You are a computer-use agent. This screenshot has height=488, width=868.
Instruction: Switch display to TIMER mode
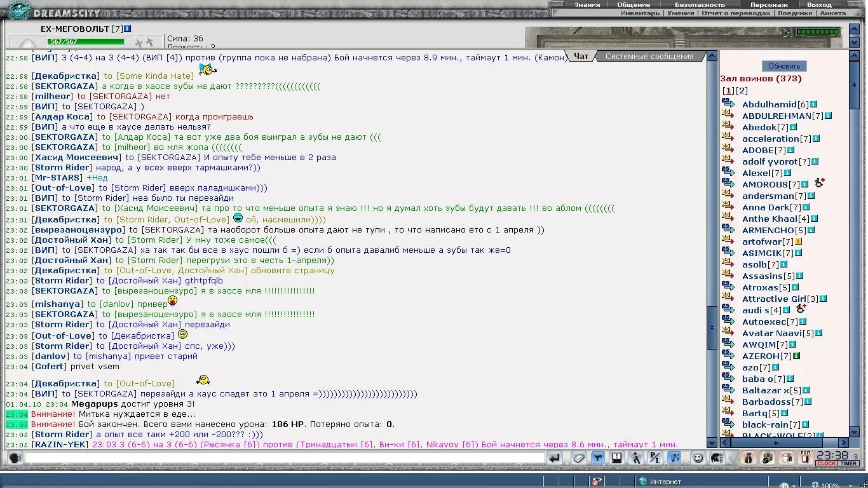click(849, 464)
